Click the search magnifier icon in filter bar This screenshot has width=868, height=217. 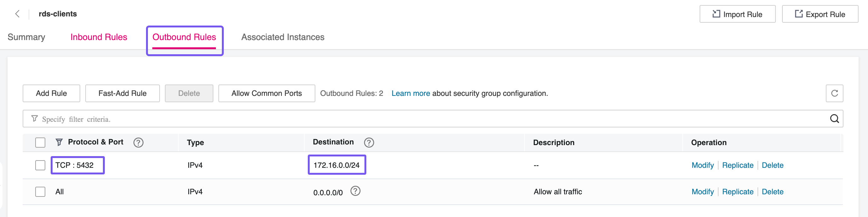tap(834, 119)
